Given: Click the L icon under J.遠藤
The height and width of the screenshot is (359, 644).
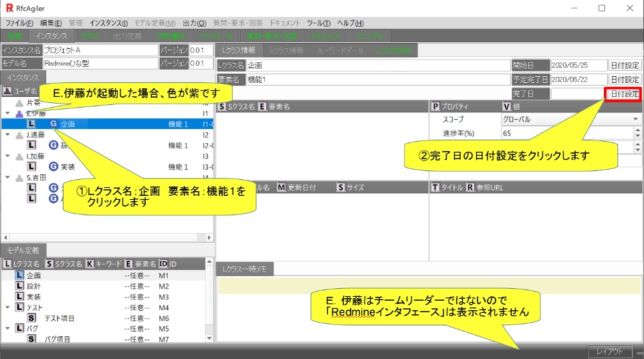Looking at the screenshot, I should point(31,145).
